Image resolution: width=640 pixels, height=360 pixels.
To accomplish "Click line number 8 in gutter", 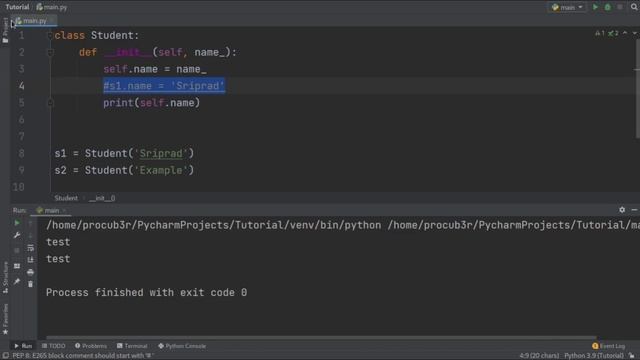I will [21, 153].
